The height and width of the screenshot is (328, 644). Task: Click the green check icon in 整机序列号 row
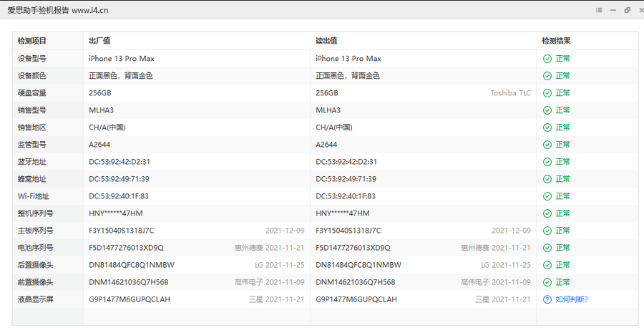[x=547, y=213]
